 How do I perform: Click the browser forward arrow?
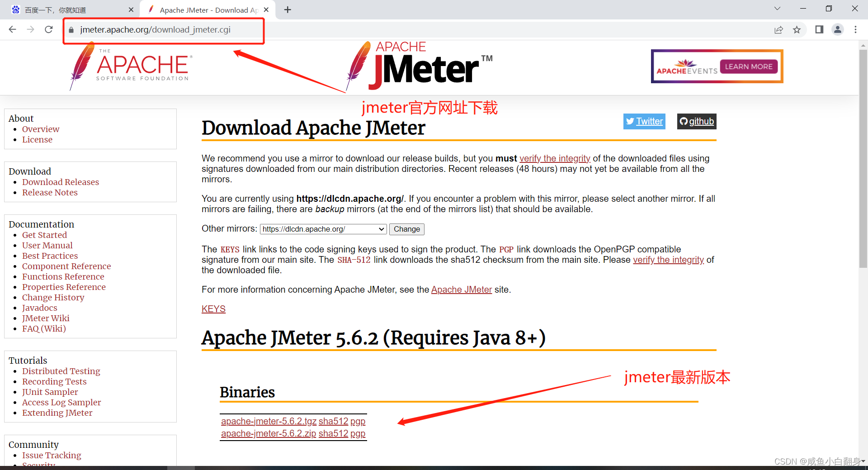[x=30, y=29]
